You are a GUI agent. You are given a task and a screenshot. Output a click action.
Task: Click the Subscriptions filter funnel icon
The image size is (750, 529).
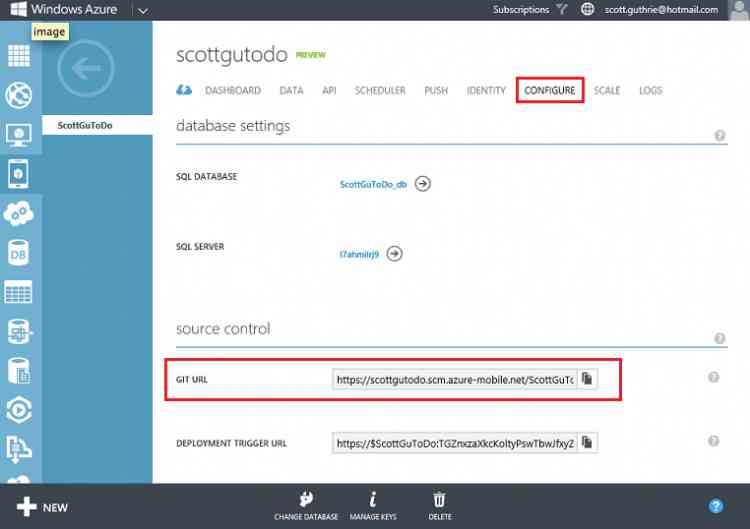point(562,9)
